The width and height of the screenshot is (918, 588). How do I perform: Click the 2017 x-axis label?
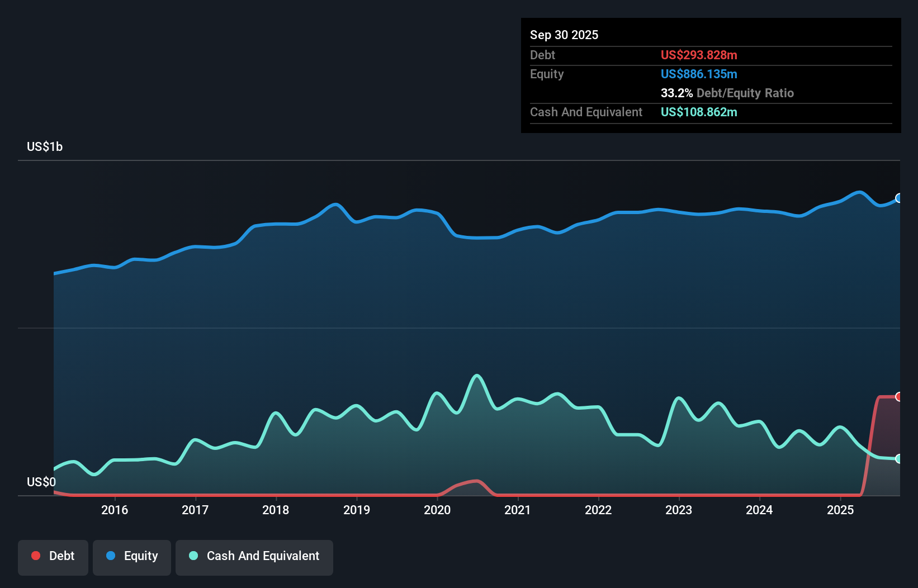click(195, 510)
